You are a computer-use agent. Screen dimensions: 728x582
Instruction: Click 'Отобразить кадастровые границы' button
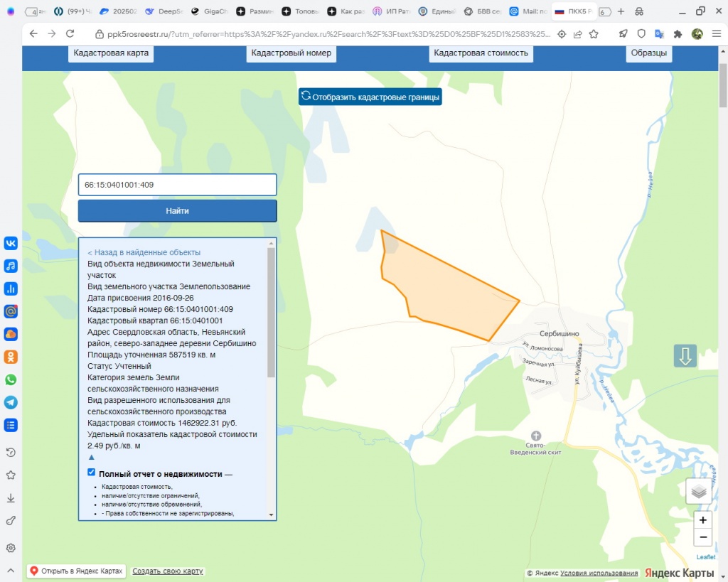tap(370, 97)
